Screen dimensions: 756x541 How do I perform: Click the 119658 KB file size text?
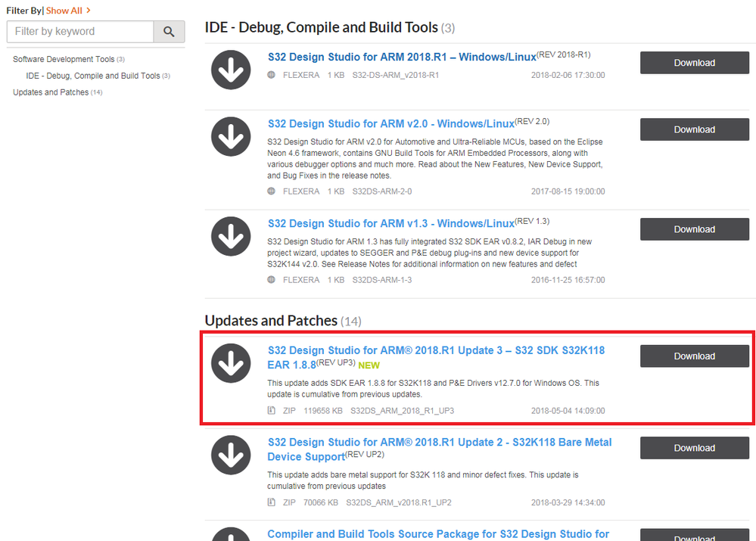point(323,411)
